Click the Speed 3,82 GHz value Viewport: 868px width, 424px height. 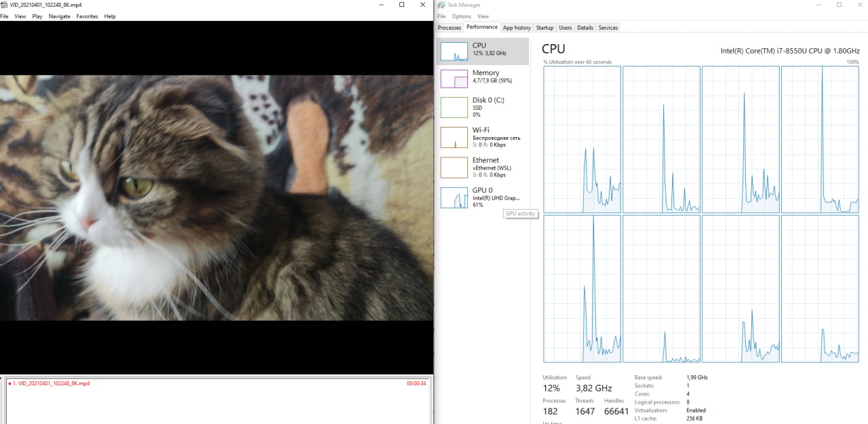tap(593, 388)
